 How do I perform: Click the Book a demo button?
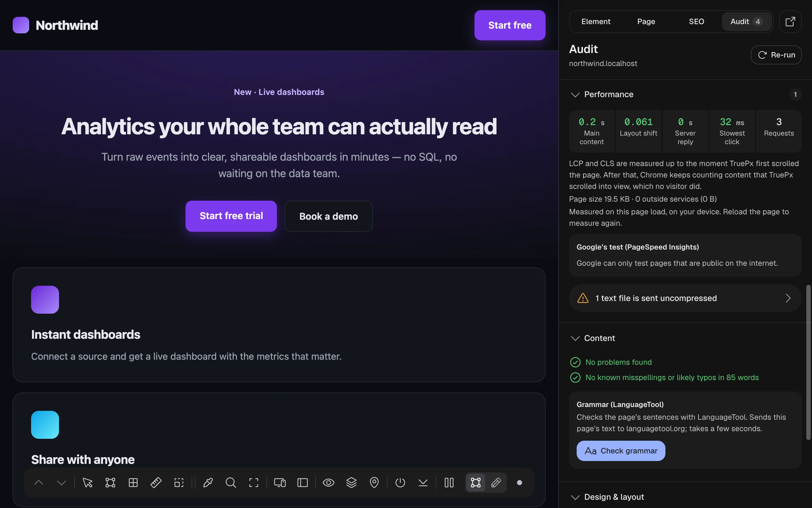click(329, 216)
